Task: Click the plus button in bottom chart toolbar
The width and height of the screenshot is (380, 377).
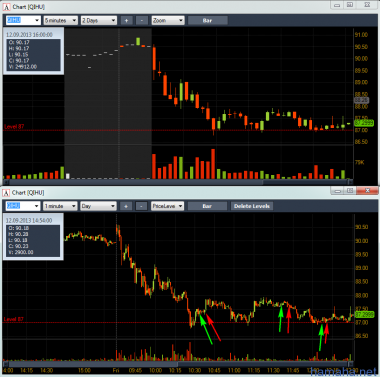Action: [x=126, y=206]
